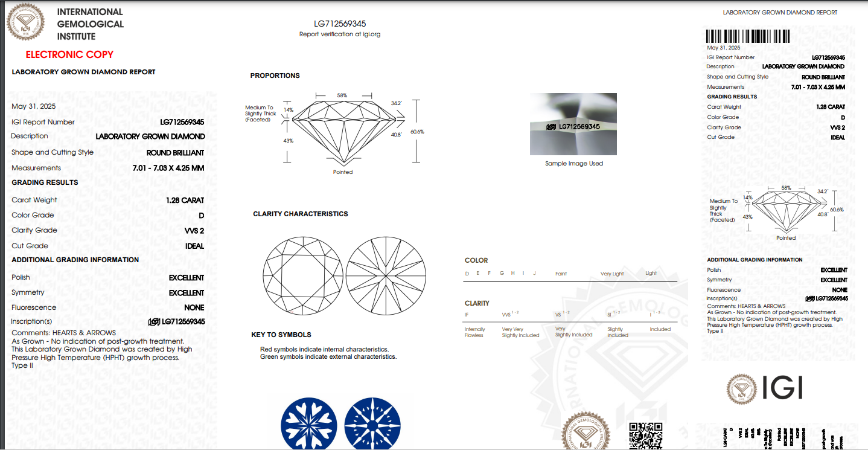Click the 'Report verification at igi.org' link

click(x=340, y=34)
